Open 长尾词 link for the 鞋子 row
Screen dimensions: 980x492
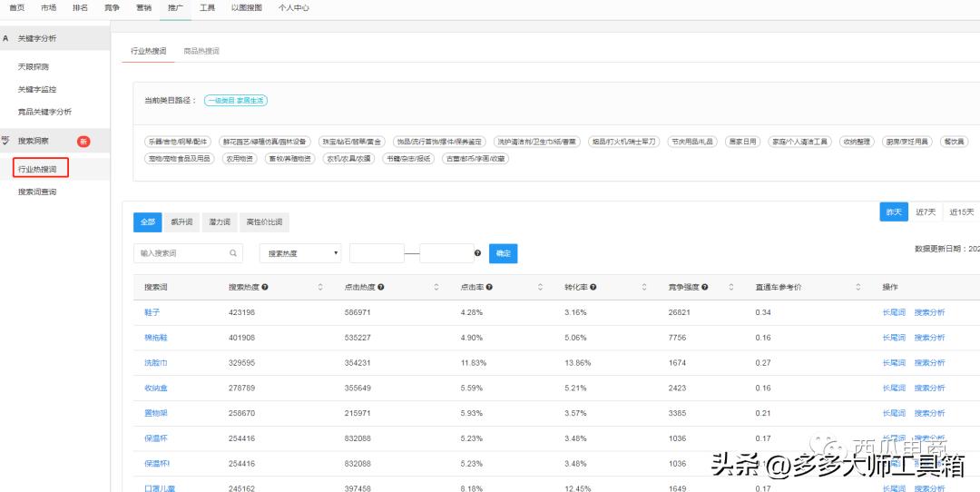pyautogui.click(x=893, y=312)
